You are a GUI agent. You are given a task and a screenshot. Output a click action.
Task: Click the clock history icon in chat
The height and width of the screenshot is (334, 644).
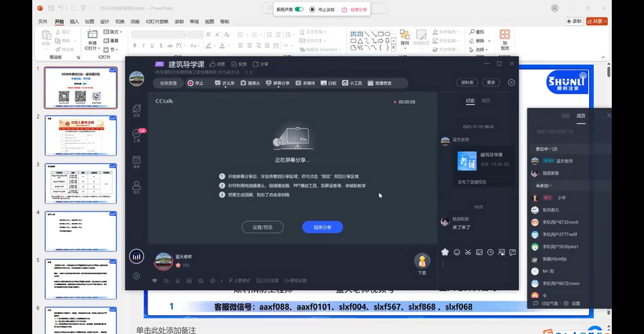[x=490, y=252]
